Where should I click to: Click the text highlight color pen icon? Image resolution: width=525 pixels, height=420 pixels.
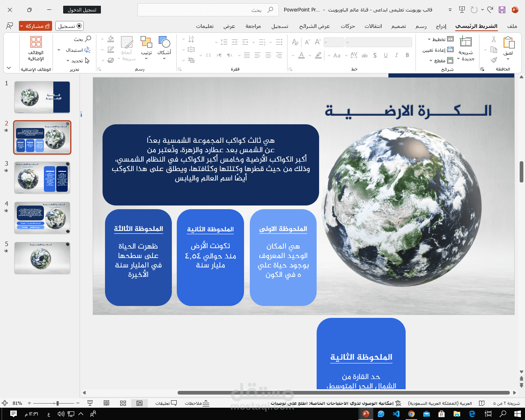point(318,55)
